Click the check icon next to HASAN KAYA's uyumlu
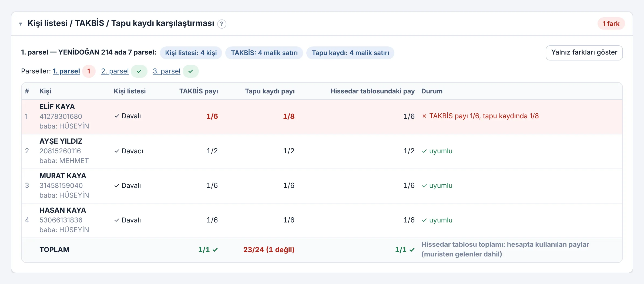Screen dimensions: 644x284 pyautogui.click(x=424, y=220)
